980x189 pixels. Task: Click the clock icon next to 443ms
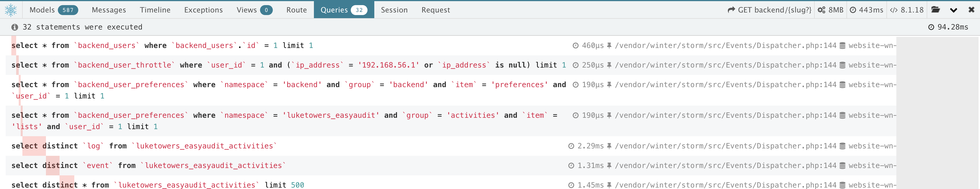coord(853,10)
